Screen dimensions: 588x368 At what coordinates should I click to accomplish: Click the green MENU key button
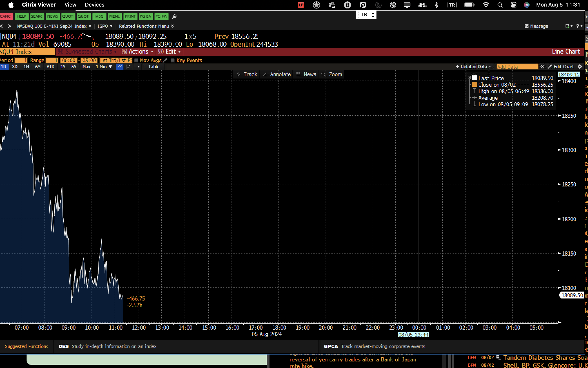pyautogui.click(x=115, y=16)
